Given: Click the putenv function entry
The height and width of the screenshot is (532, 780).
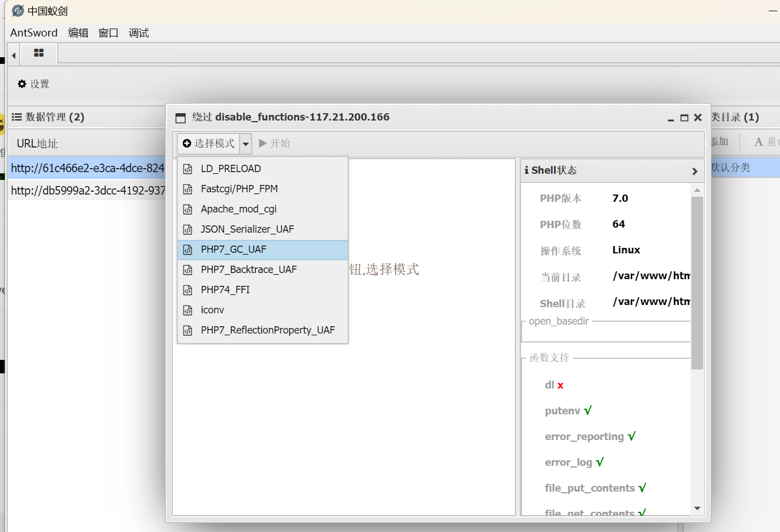Looking at the screenshot, I should click(569, 411).
